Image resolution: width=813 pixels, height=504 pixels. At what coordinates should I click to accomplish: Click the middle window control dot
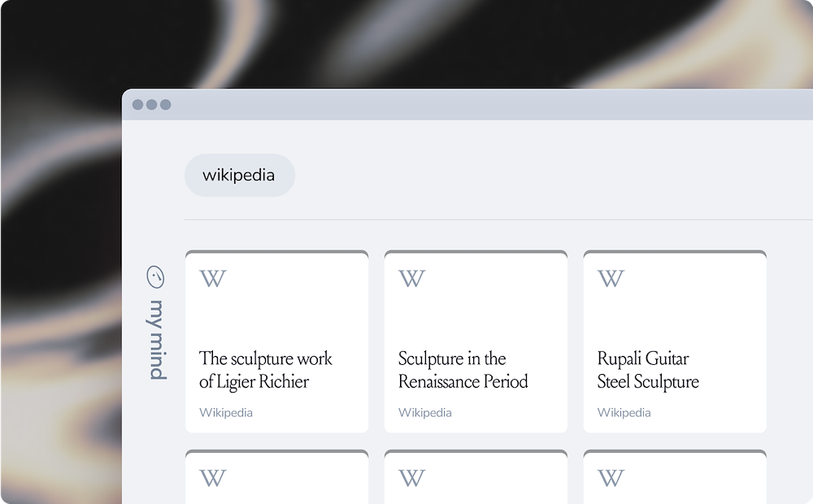click(x=151, y=105)
